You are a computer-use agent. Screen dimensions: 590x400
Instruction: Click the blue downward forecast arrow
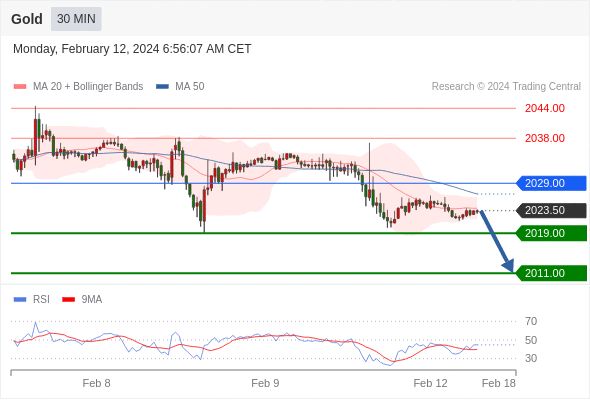(497, 242)
